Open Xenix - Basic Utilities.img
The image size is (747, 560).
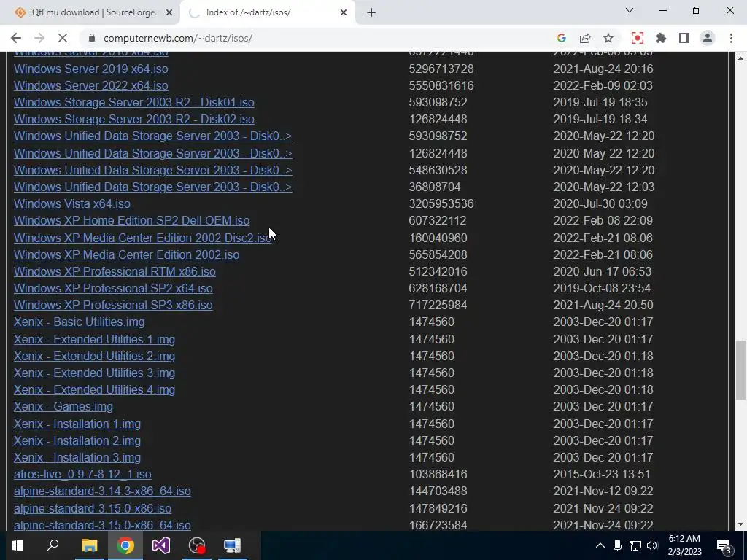point(79,322)
